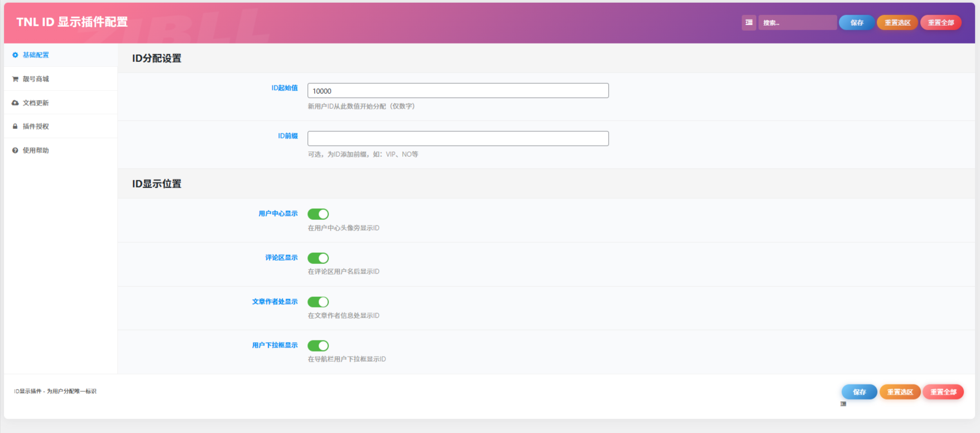Image resolution: width=980 pixels, height=433 pixels.
Task: Click the gear icon beside 基础配置
Action: click(15, 55)
